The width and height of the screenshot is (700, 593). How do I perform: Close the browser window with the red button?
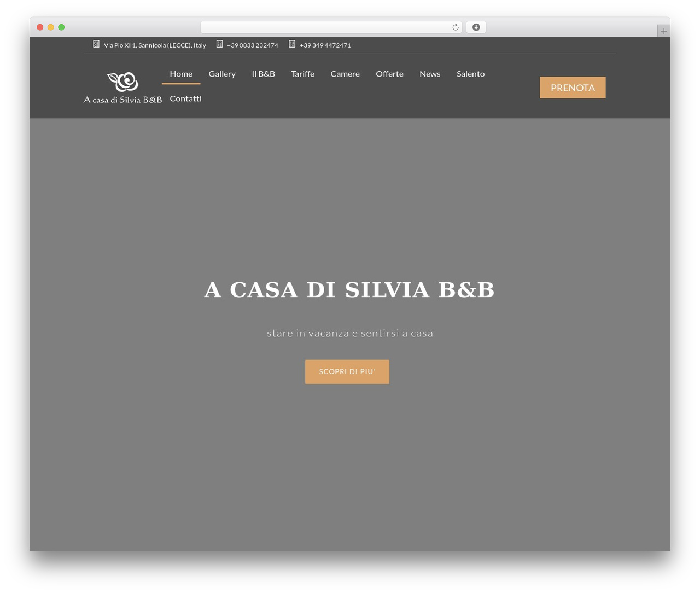(x=40, y=27)
